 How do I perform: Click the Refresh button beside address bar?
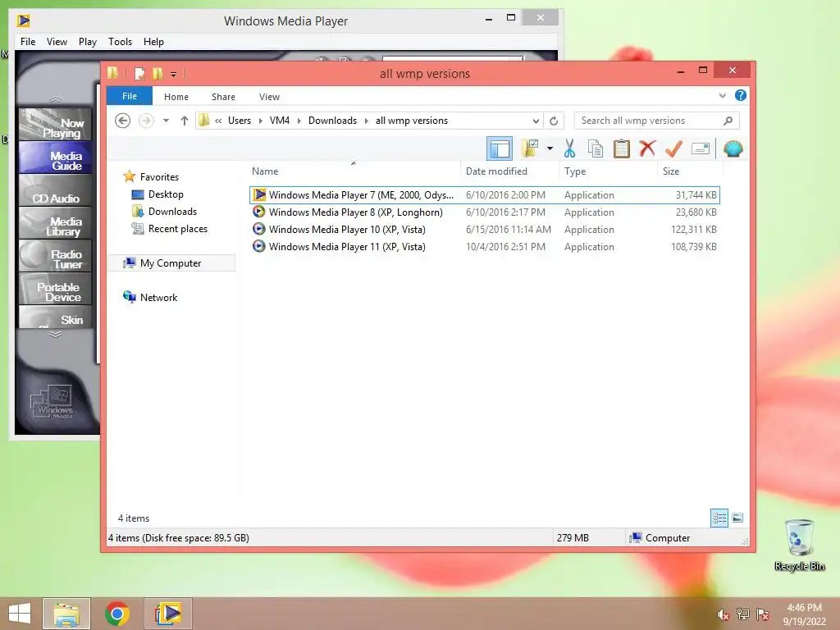click(554, 121)
